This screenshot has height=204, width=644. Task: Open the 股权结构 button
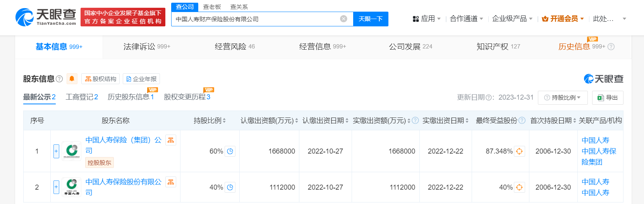(100, 79)
